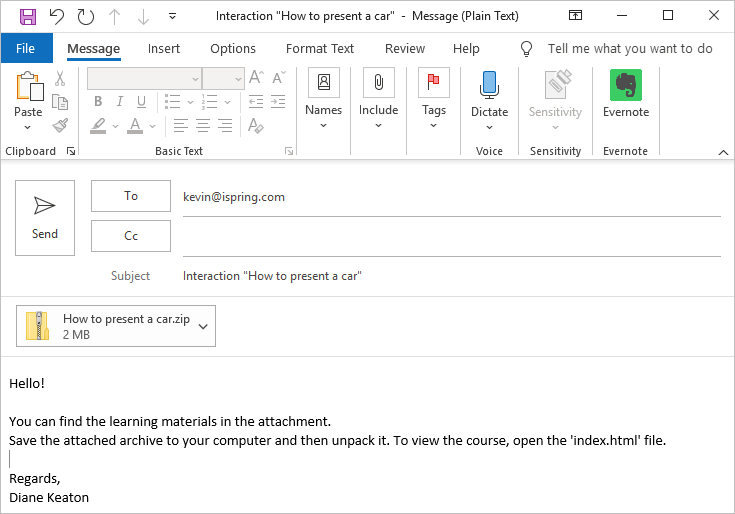Toggle Italic formatting
Image resolution: width=735 pixels, height=514 pixels.
pos(120,102)
